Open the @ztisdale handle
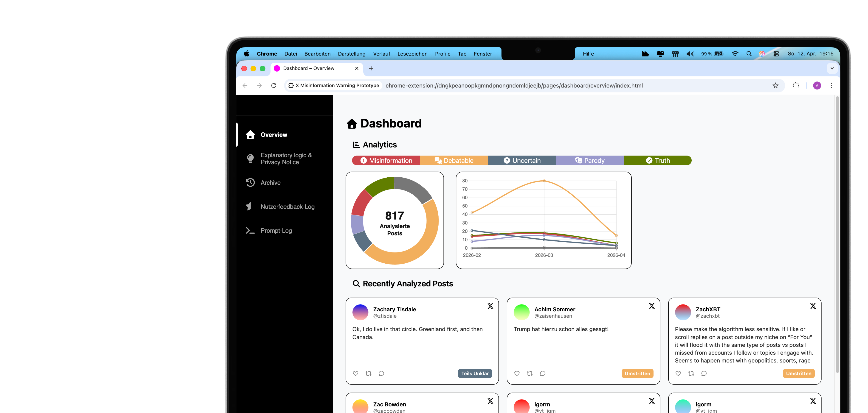Viewport: 868px width, 413px height. coord(385,316)
